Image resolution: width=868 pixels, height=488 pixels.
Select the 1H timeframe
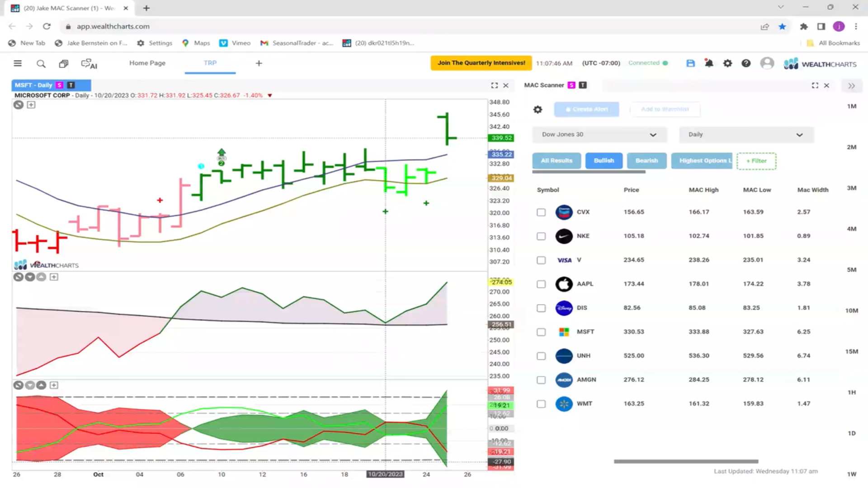[x=852, y=393]
